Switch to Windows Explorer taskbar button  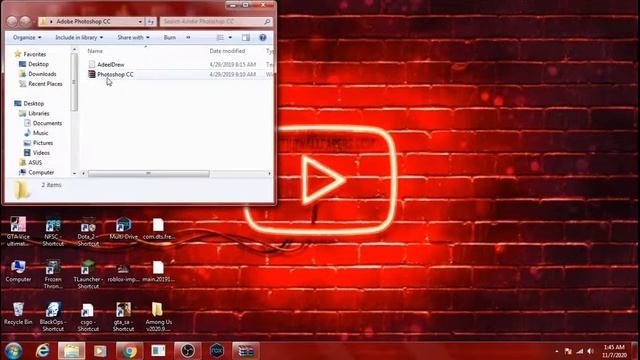pos(71,351)
